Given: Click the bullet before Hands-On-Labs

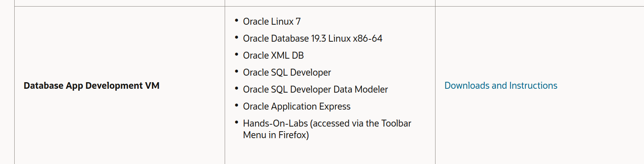Looking at the screenshot, I should (x=236, y=122).
